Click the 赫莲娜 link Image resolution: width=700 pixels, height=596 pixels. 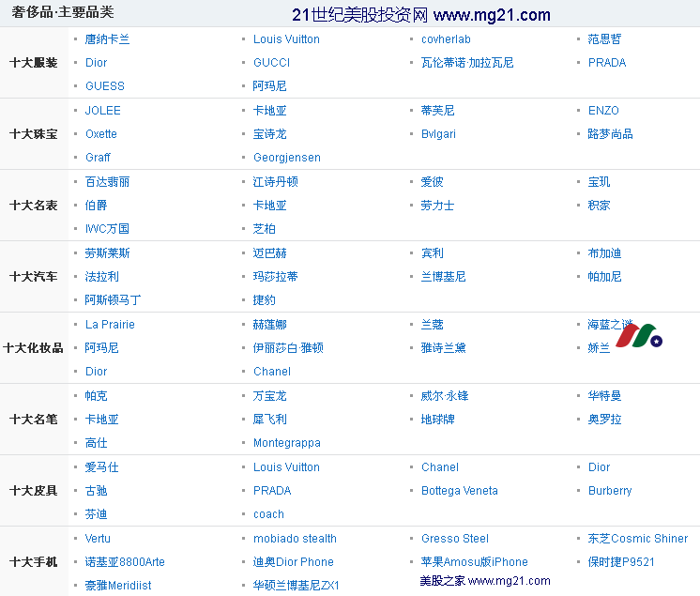[x=269, y=325]
